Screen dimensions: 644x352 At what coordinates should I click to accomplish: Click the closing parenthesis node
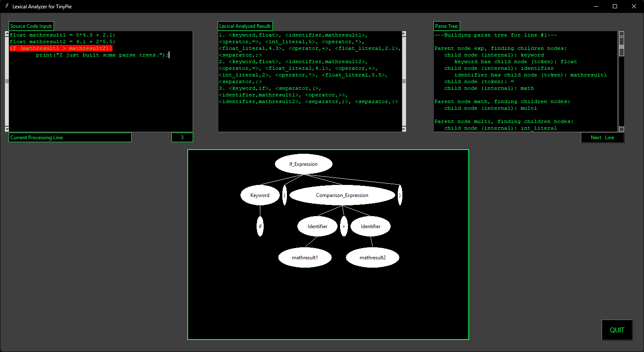[x=400, y=195]
